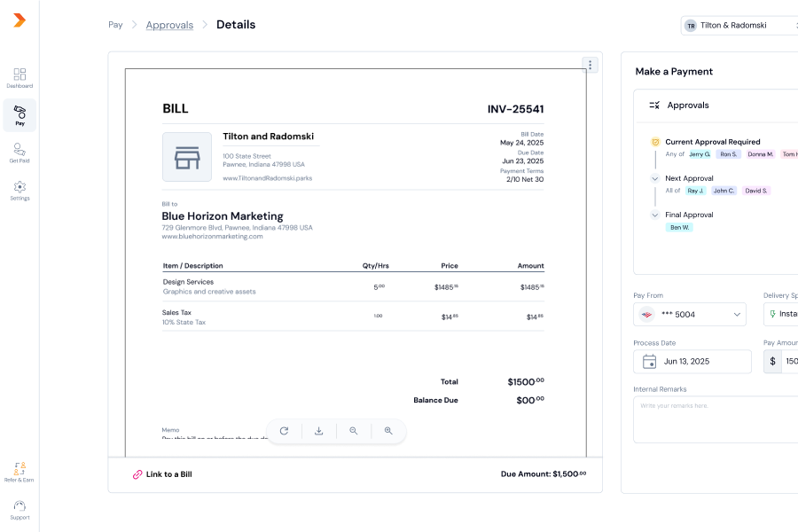Screen dimensions: 798x532
Task: Open the Tilton & Radomski company selector
Action: (x=739, y=26)
